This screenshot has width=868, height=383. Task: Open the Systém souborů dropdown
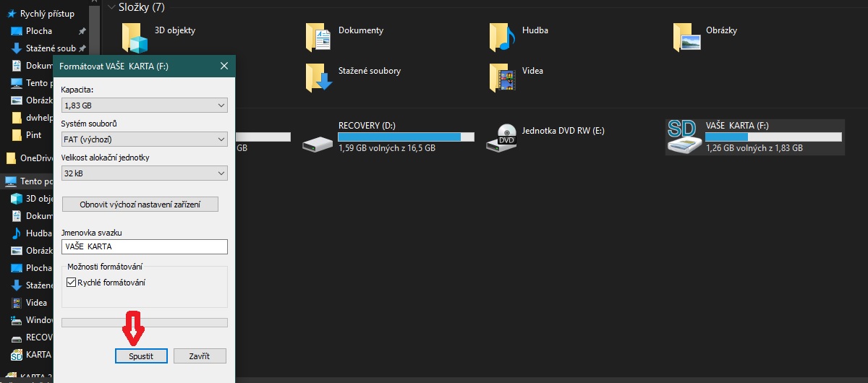click(x=145, y=139)
